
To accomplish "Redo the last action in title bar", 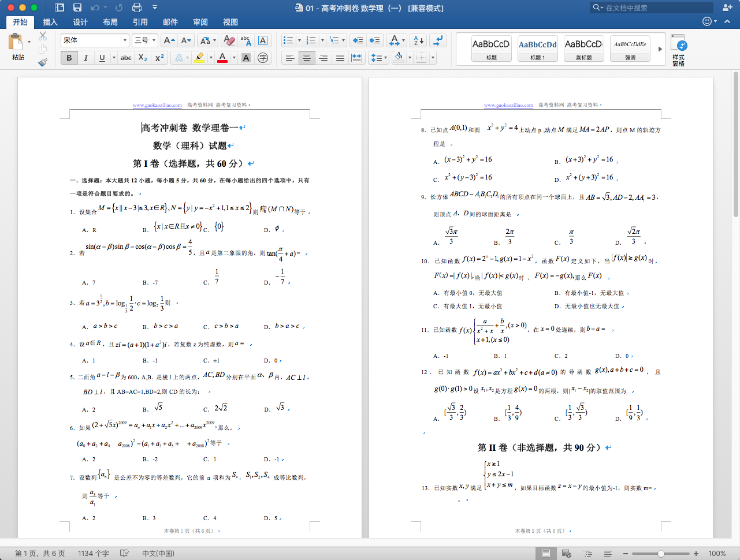I will tap(119, 8).
